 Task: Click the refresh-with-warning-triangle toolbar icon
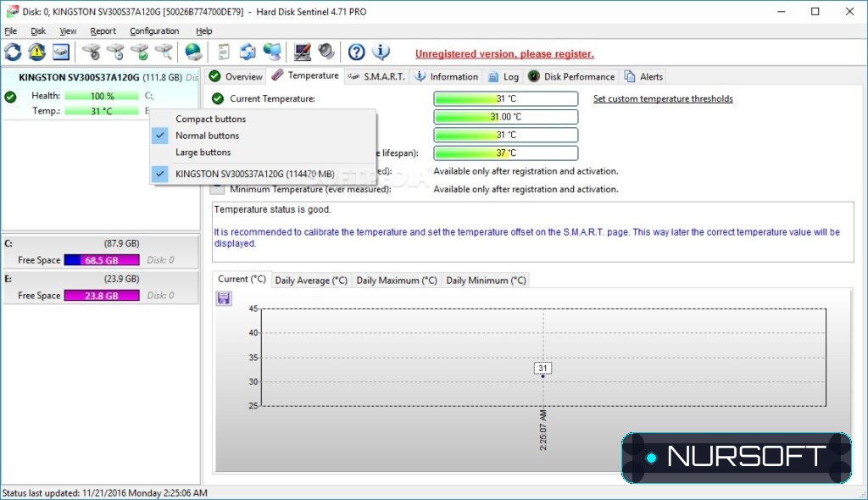[x=37, y=53]
